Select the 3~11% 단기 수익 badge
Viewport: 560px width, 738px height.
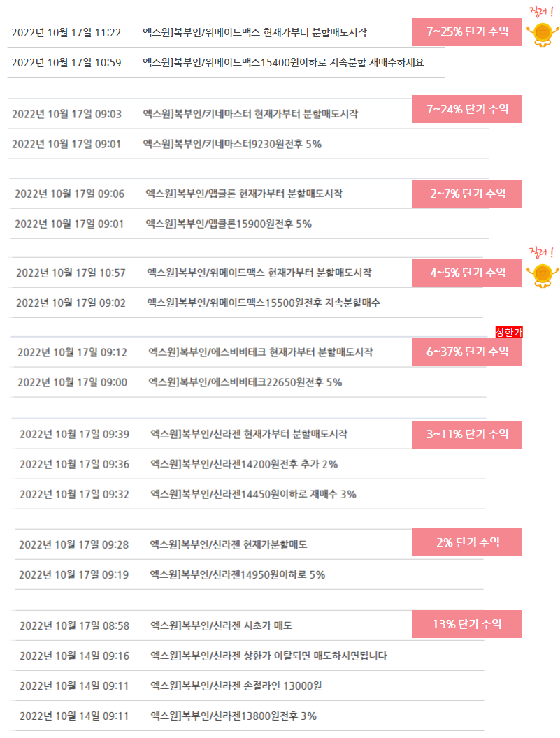coord(467,435)
